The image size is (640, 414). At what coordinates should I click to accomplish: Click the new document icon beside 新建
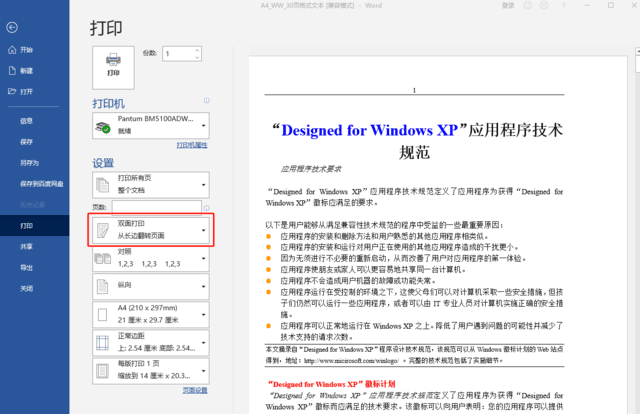[x=12, y=71]
